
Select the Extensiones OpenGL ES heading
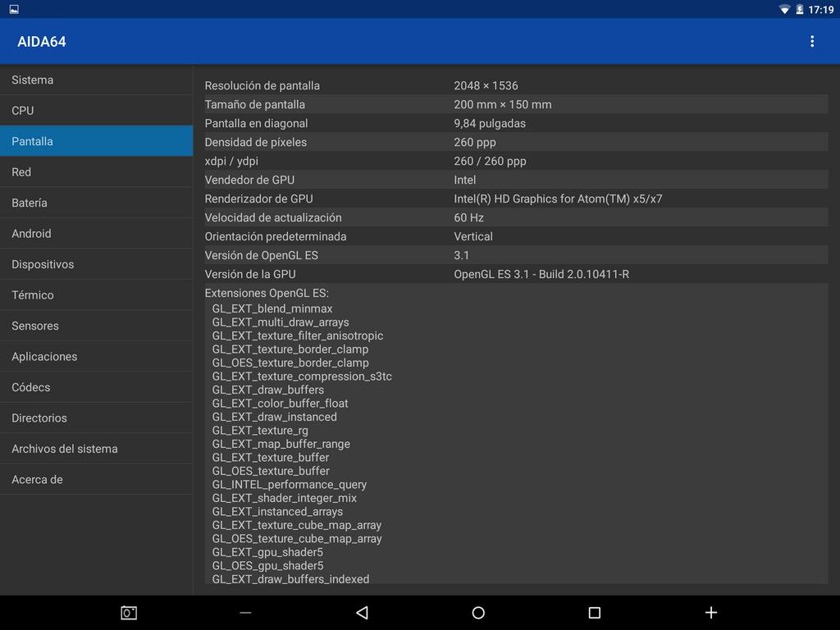click(x=267, y=293)
